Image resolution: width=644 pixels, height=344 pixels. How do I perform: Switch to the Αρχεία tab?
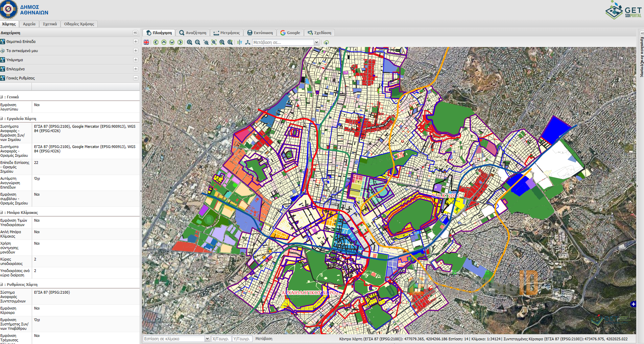[29, 24]
